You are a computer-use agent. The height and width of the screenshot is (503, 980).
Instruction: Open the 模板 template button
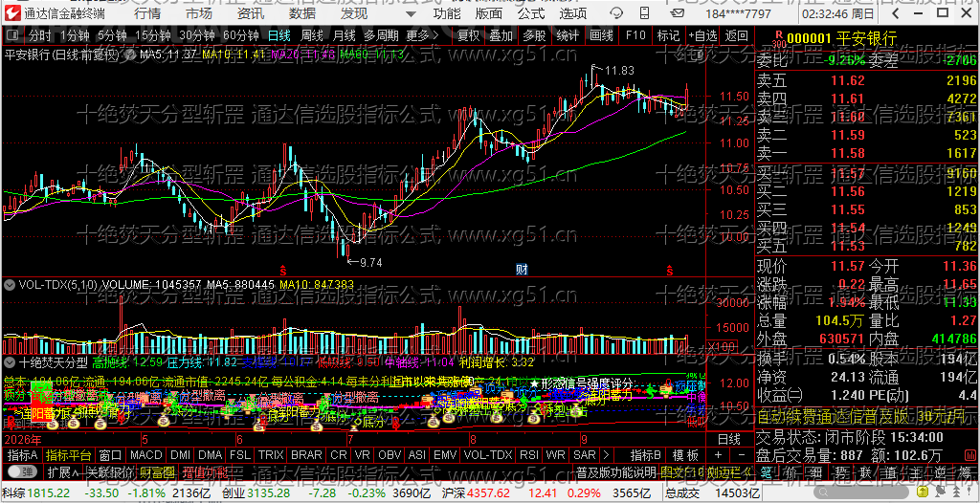pyautogui.click(x=685, y=454)
